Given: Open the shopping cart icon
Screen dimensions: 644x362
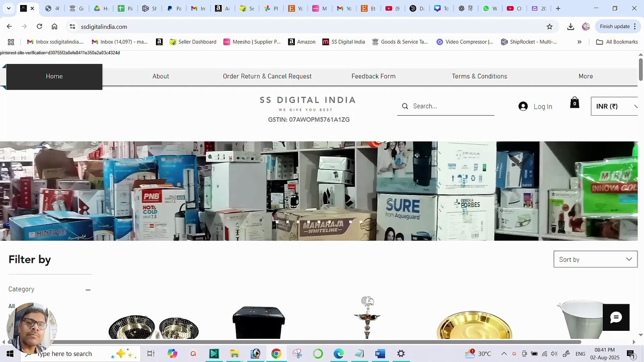Looking at the screenshot, I should coord(575,103).
